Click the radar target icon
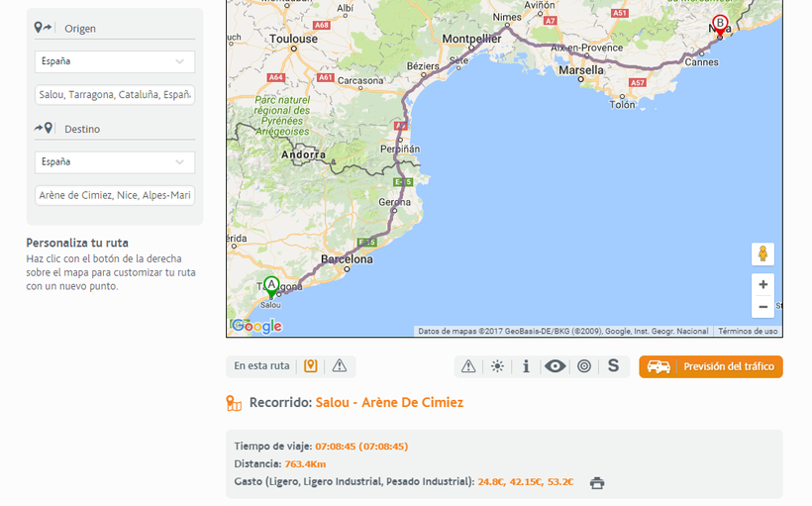Viewport: 812px width, 506px height. coord(584,366)
